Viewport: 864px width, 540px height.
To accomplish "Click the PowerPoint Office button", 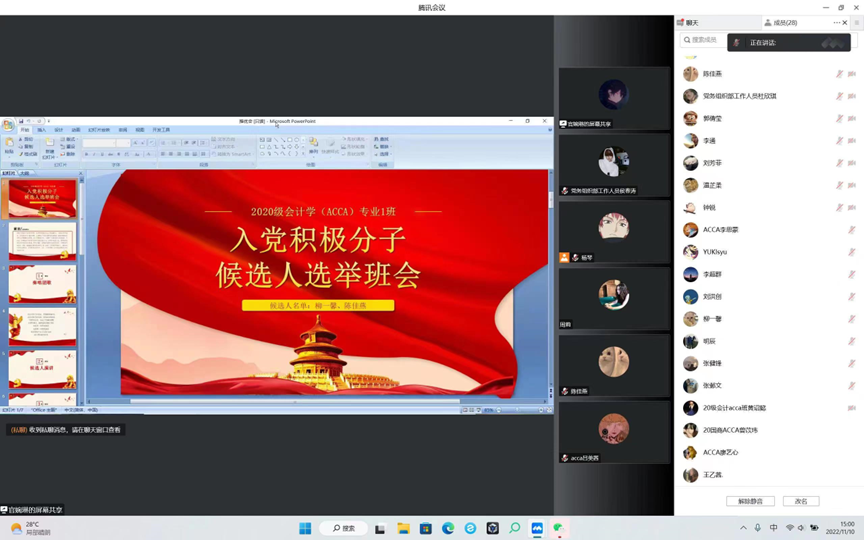I will 8,125.
